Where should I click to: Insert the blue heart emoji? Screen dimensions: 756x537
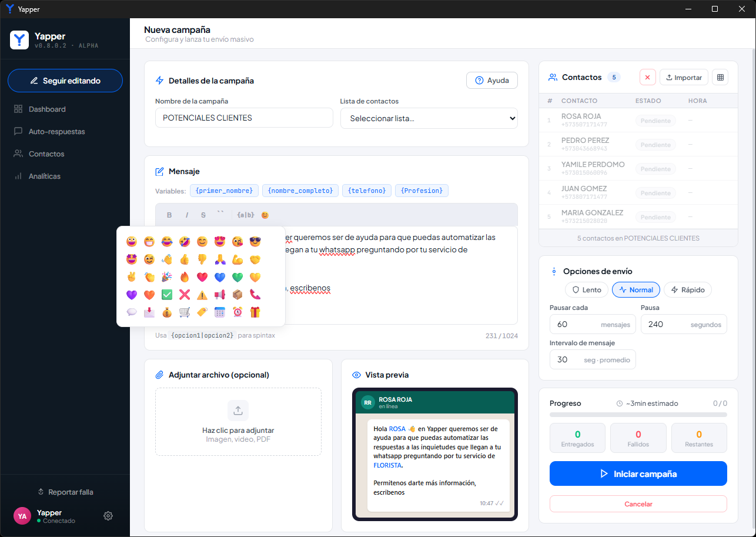click(220, 277)
